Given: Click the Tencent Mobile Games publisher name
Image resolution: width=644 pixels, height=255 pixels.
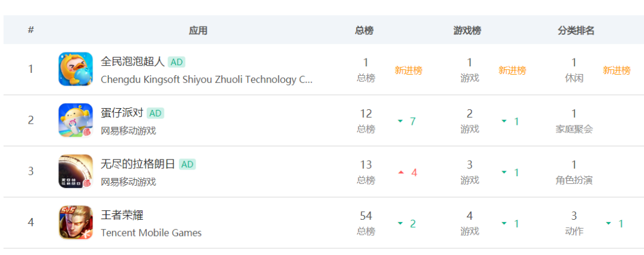Looking at the screenshot, I should click(151, 233).
